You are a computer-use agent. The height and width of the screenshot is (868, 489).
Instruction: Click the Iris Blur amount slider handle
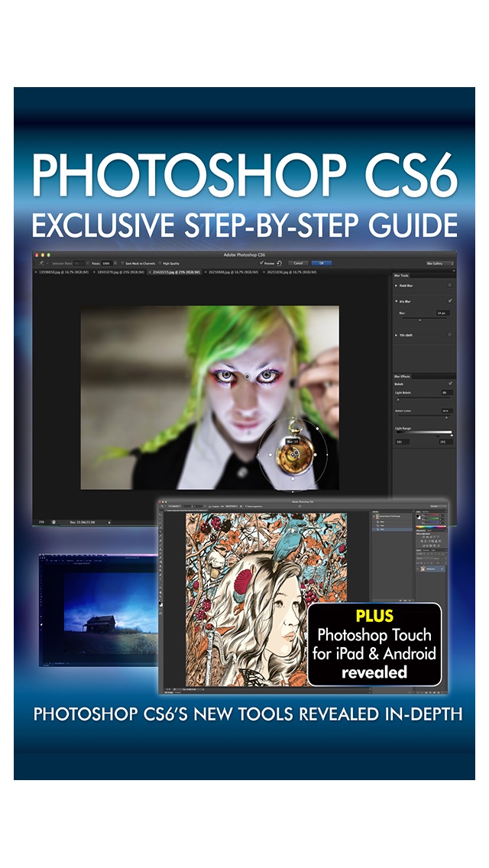coord(419,320)
